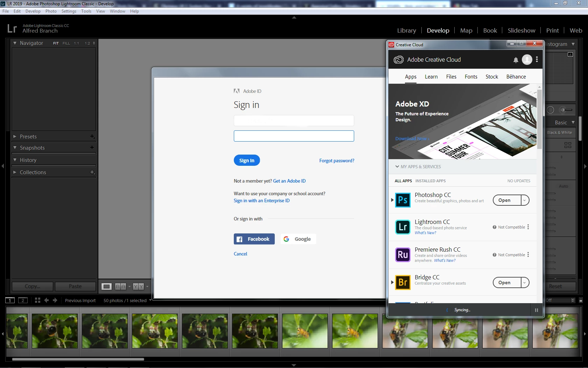Click Download Now for Adobe XD
588x368 pixels.
412,139
